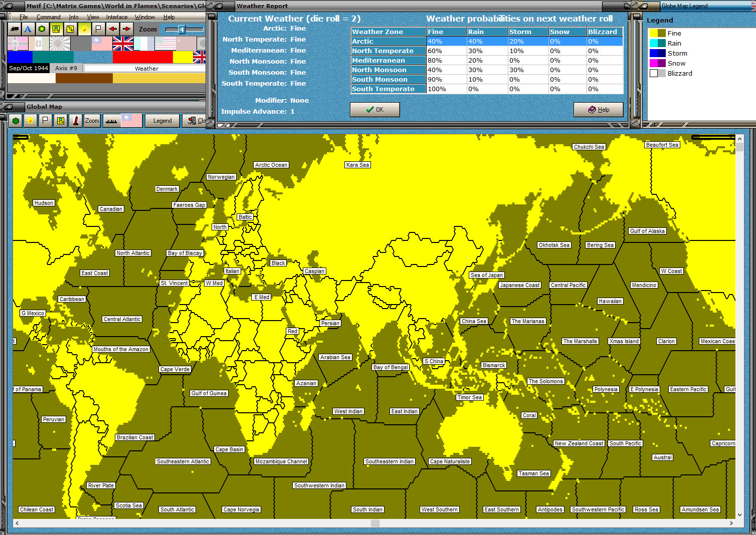Click the map's horizontal scrollbar thumb
The width and height of the screenshot is (756, 535).
tap(375, 523)
